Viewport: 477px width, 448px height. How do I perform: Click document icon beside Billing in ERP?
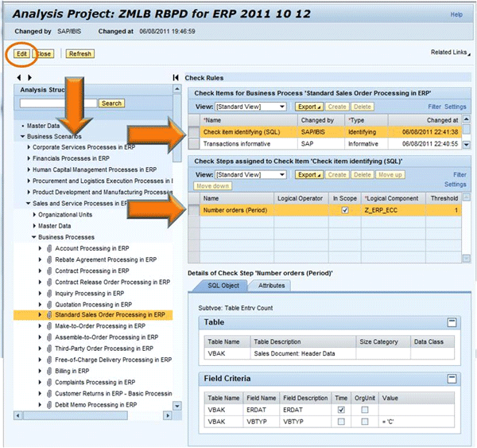49,371
